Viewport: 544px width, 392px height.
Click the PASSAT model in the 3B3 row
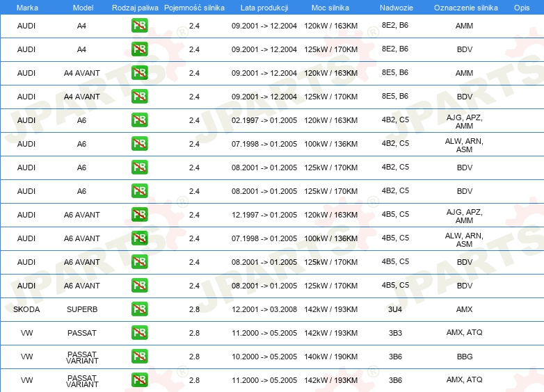[x=82, y=333]
